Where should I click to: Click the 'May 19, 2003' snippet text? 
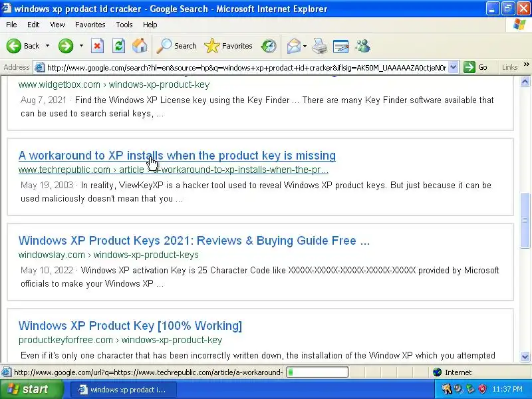coord(47,186)
